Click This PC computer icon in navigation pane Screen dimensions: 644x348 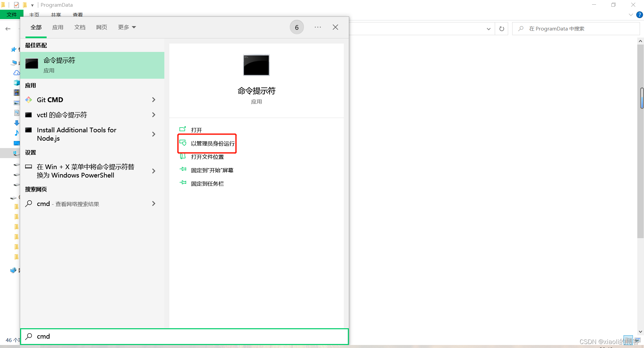14,63
